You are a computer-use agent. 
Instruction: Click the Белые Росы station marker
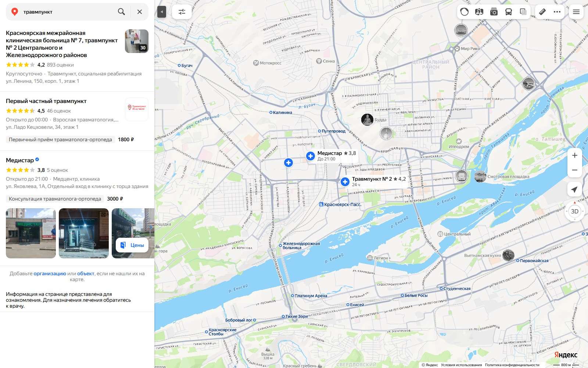point(402,296)
